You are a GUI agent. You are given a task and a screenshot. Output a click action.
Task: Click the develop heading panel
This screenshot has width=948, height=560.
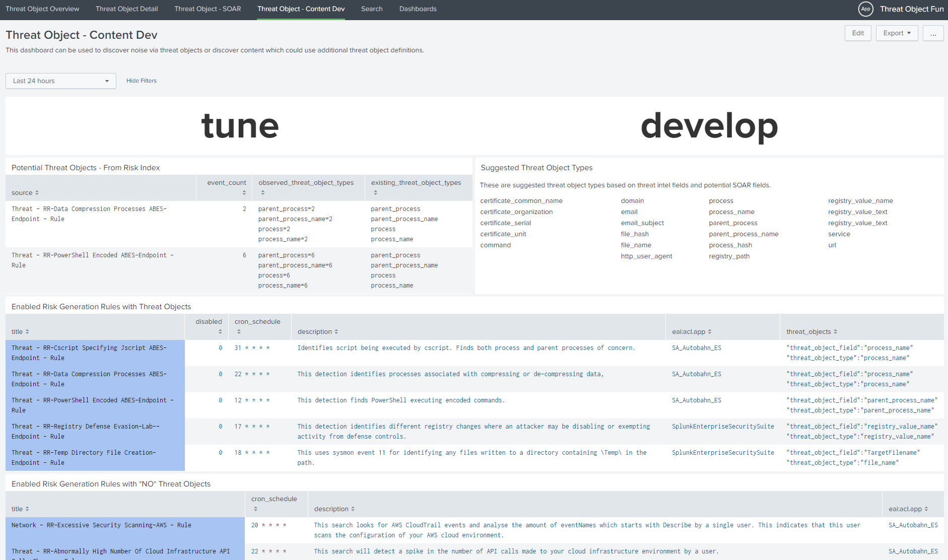click(709, 126)
